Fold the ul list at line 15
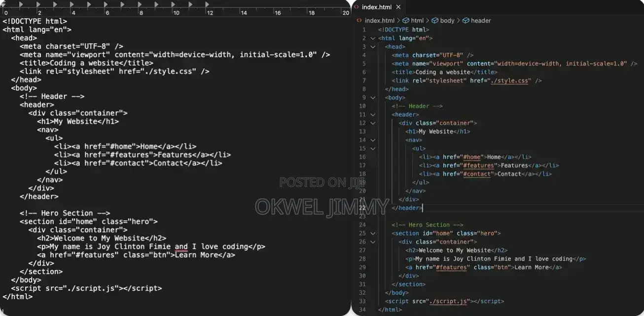 373,148
